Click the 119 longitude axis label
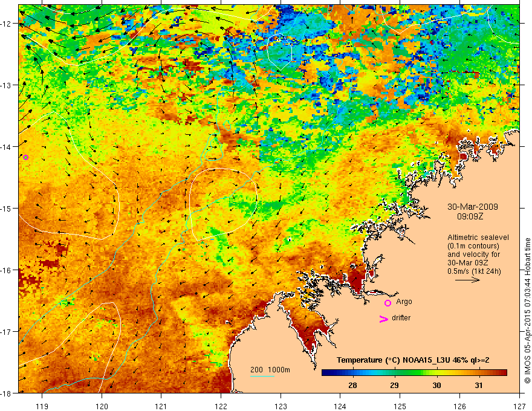The width and height of the screenshot is (532, 411). (42, 406)
